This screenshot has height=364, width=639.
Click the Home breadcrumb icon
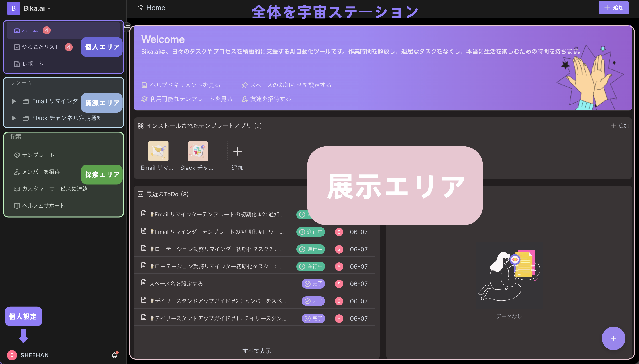[x=141, y=8]
